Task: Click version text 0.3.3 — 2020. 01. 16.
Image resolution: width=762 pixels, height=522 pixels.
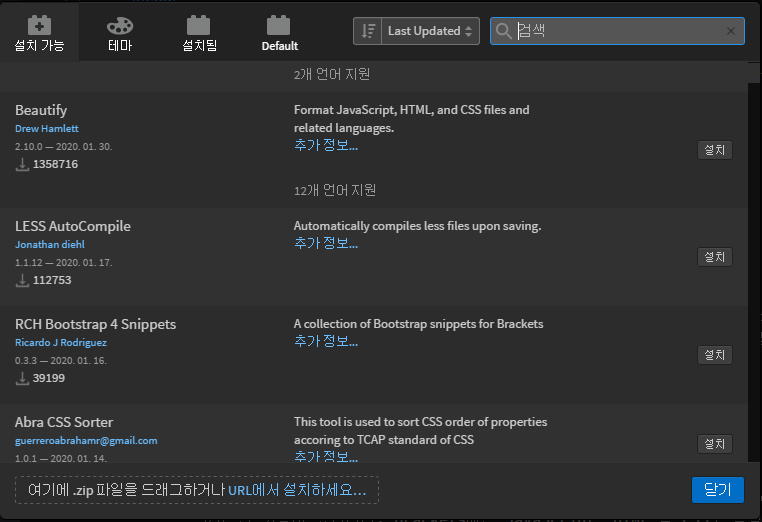Action: pos(61,361)
